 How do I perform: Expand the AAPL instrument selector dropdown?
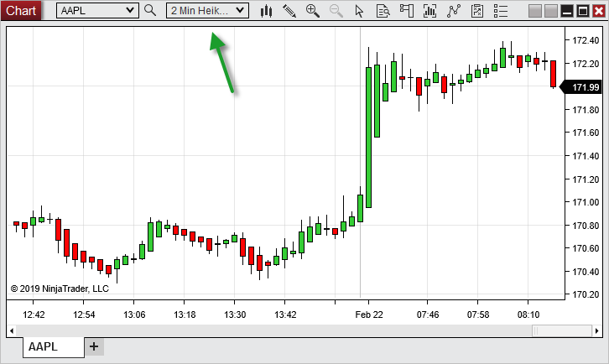point(129,11)
